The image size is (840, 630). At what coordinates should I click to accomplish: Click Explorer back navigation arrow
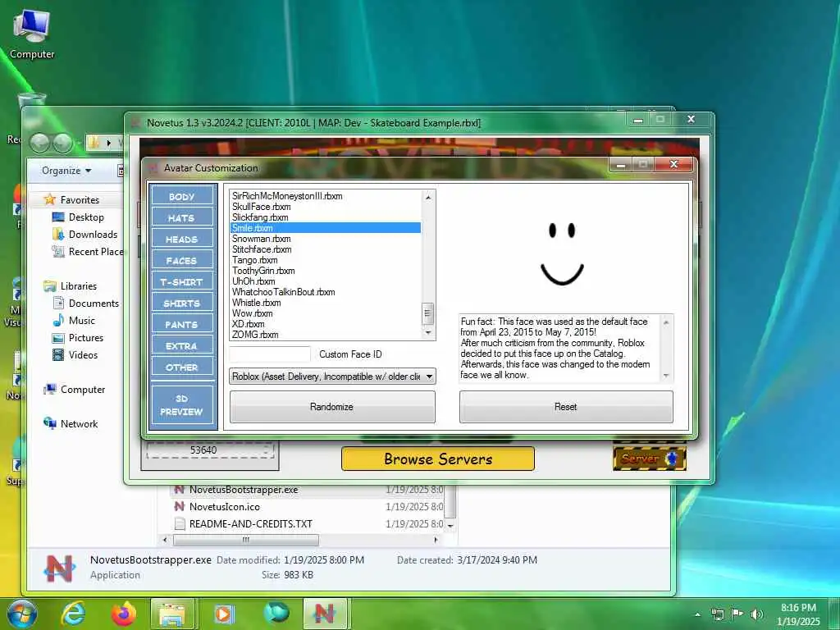(39, 143)
